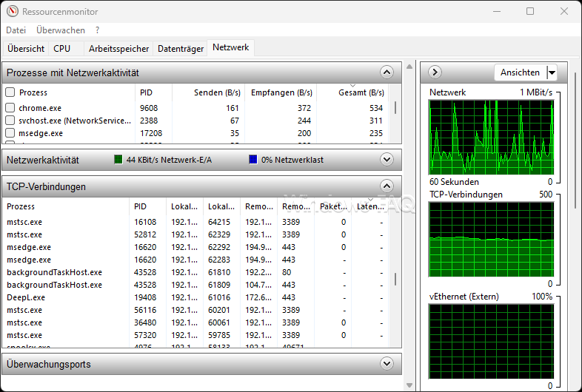Select backgroundTaskHost.exe row with port 61809
Image resolution: width=582 pixels, height=392 pixels.
click(x=195, y=285)
